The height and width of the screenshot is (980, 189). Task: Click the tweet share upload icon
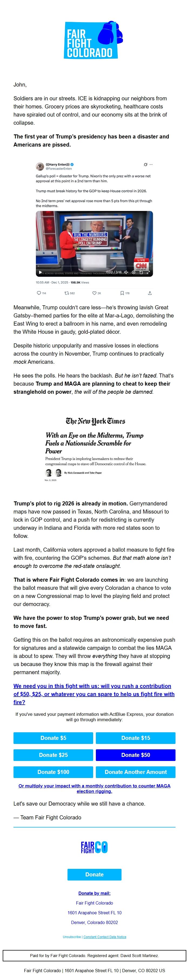click(150, 293)
